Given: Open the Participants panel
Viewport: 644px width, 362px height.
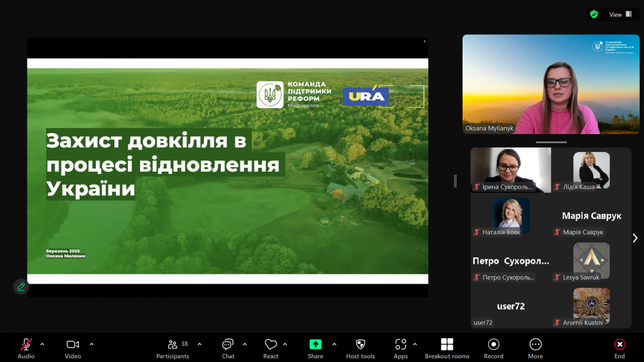Looking at the screenshot, I should point(173,344).
